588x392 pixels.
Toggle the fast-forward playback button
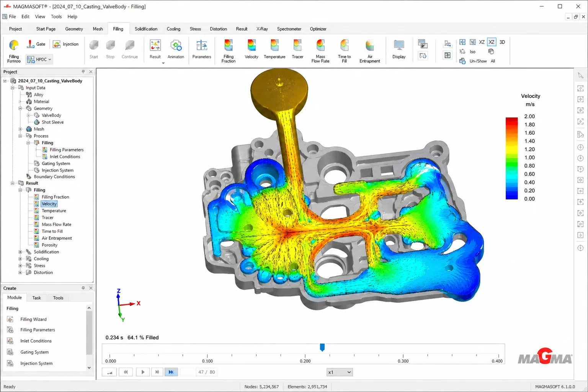pyautogui.click(x=171, y=372)
